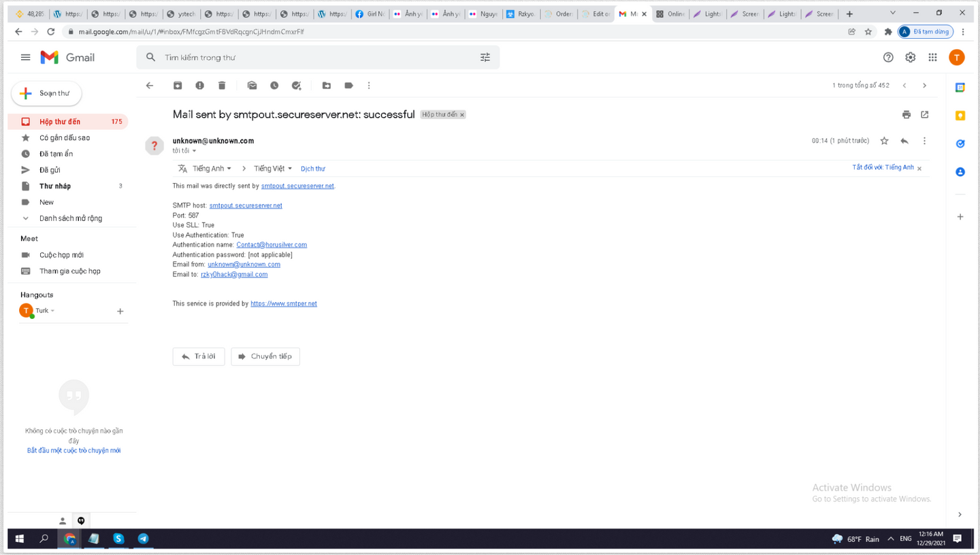
Task: Delete the email with the trash icon
Action: [222, 86]
